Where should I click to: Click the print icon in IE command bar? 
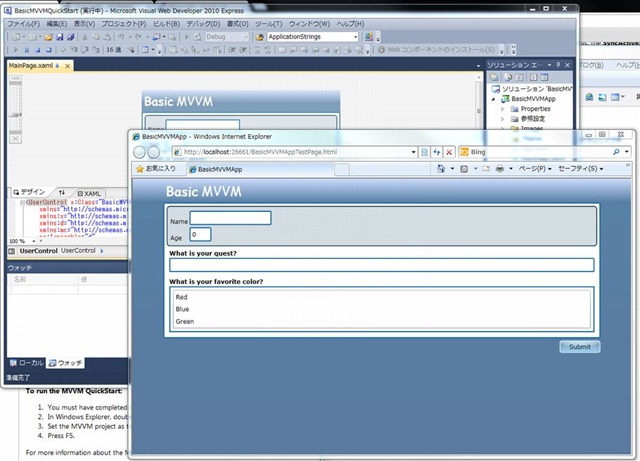tap(500, 169)
